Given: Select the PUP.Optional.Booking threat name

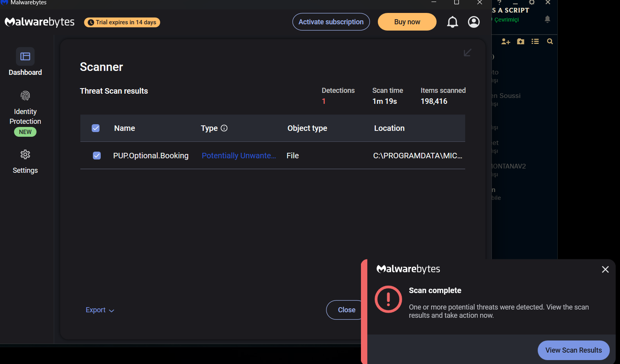Looking at the screenshot, I should pos(151,156).
